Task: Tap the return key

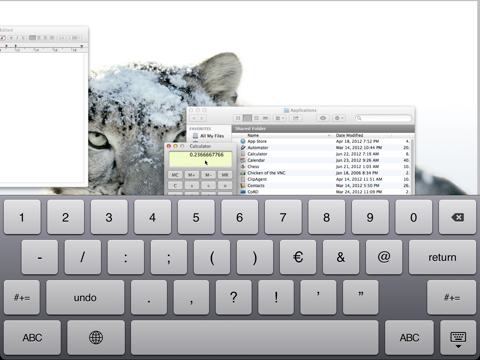Action: (442, 257)
